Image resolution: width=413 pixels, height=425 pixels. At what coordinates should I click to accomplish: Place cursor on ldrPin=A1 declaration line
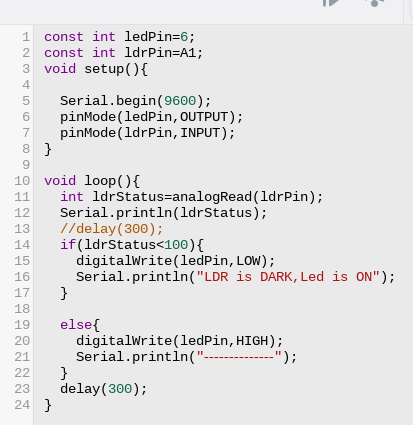pyautogui.click(x=123, y=53)
